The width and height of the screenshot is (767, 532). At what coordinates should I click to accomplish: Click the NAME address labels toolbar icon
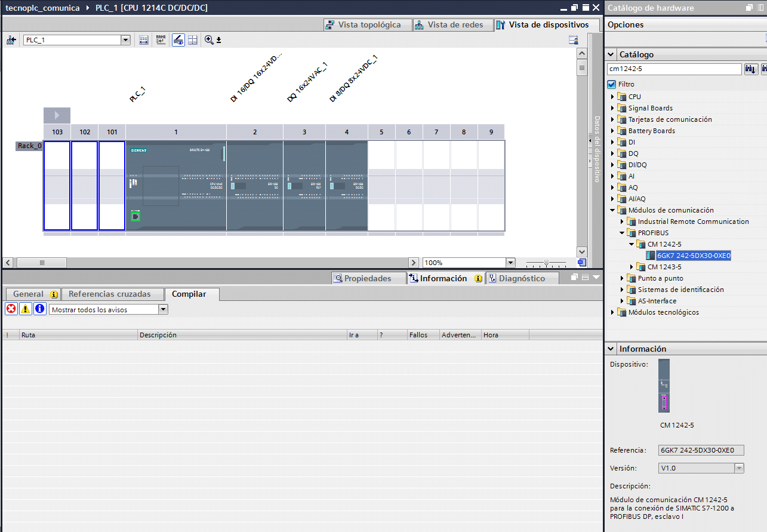pos(161,40)
